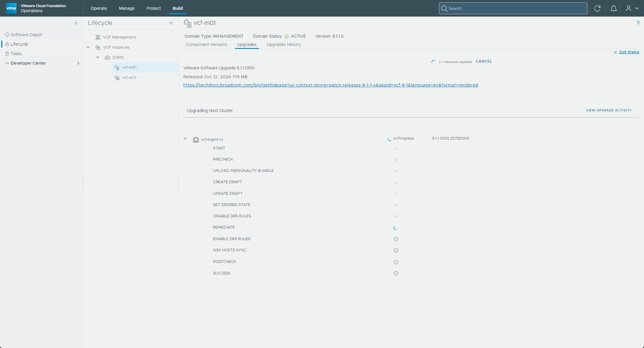This screenshot has width=644, height=348.
Task: Click into the Search field
Action: point(513,8)
